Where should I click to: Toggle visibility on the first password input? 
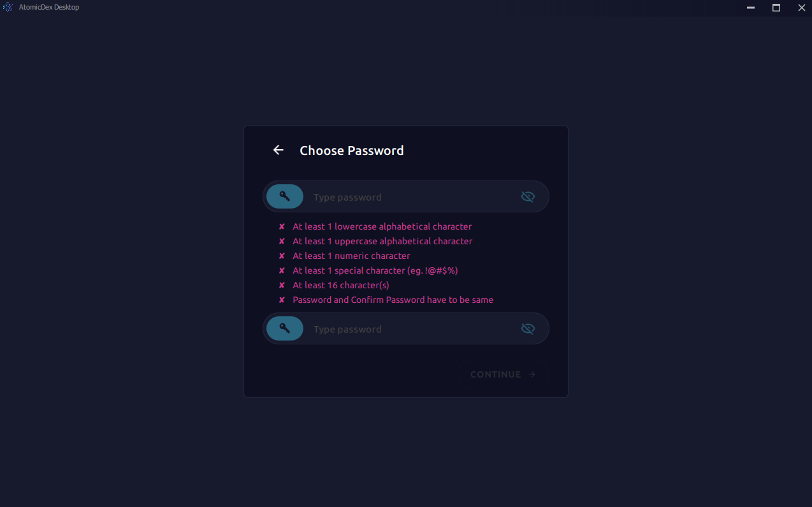pos(528,196)
